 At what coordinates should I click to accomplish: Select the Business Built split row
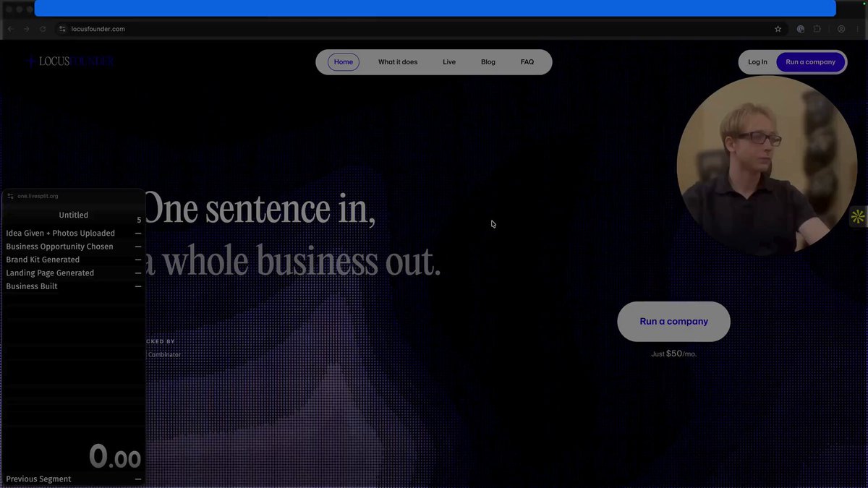coord(73,286)
